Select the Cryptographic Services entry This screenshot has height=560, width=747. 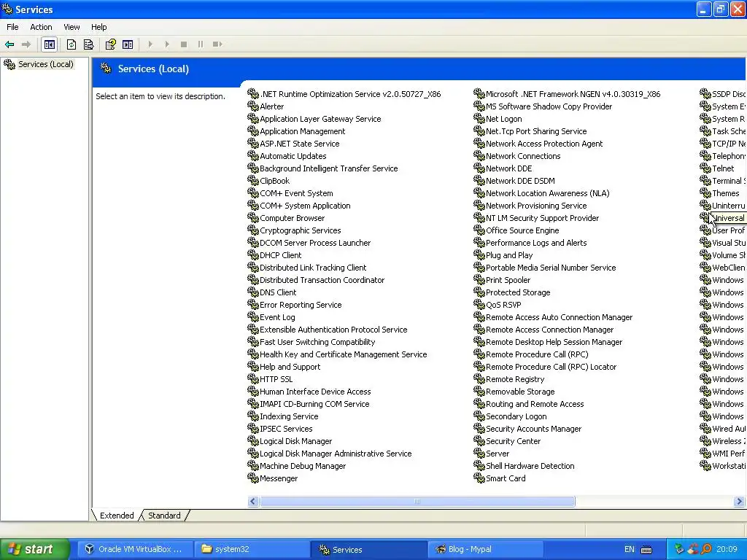300,230
